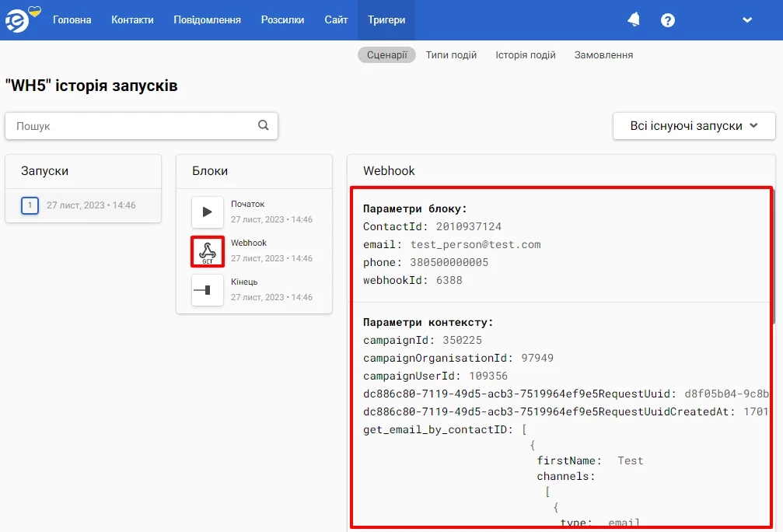Open the Сайт menu item
Viewport: 783px width, 532px height.
point(336,20)
